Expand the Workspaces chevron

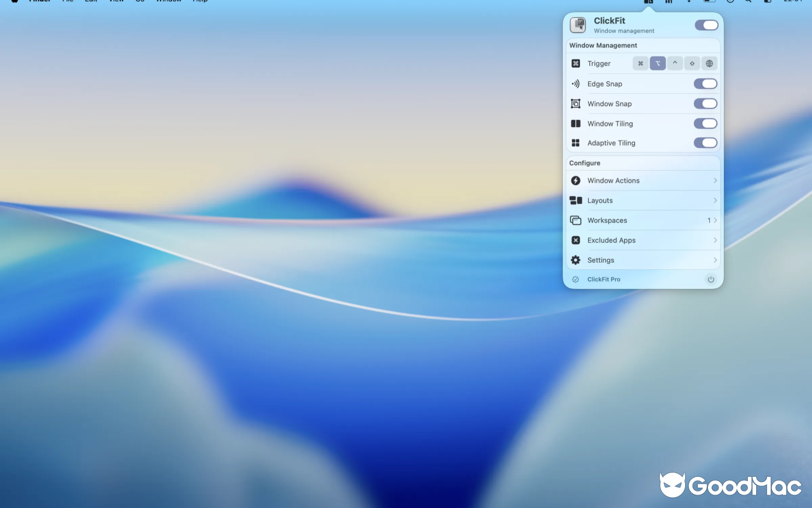click(x=715, y=220)
